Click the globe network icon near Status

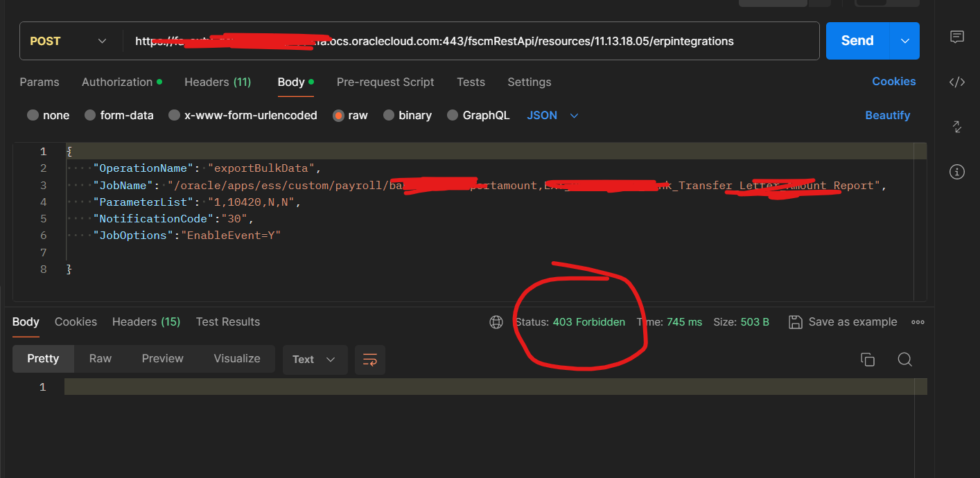coord(496,321)
